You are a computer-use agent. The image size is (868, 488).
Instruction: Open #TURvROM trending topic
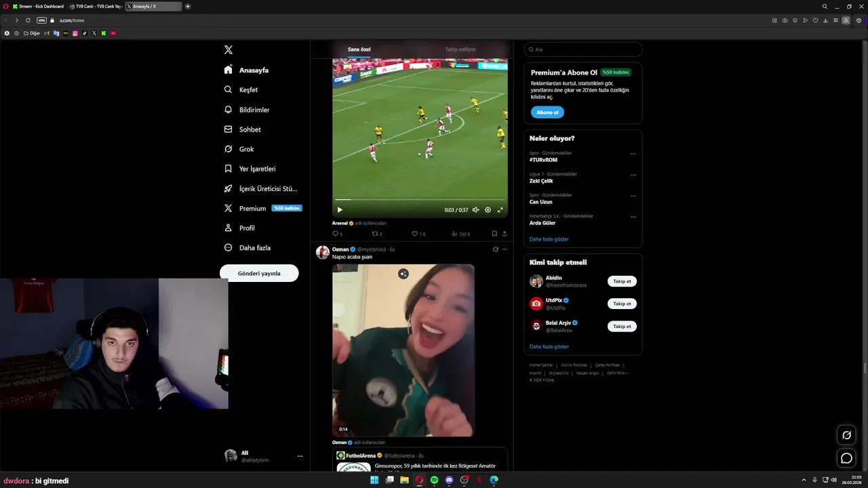543,160
